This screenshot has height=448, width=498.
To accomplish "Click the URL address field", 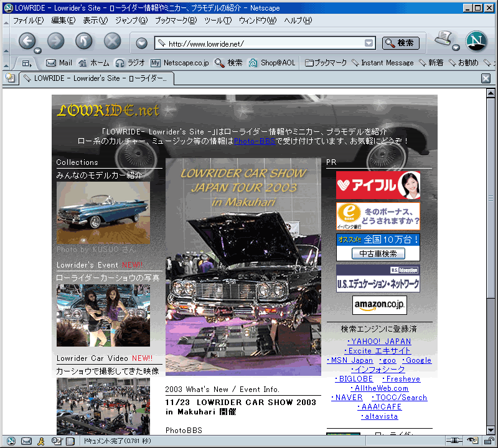I will point(266,43).
